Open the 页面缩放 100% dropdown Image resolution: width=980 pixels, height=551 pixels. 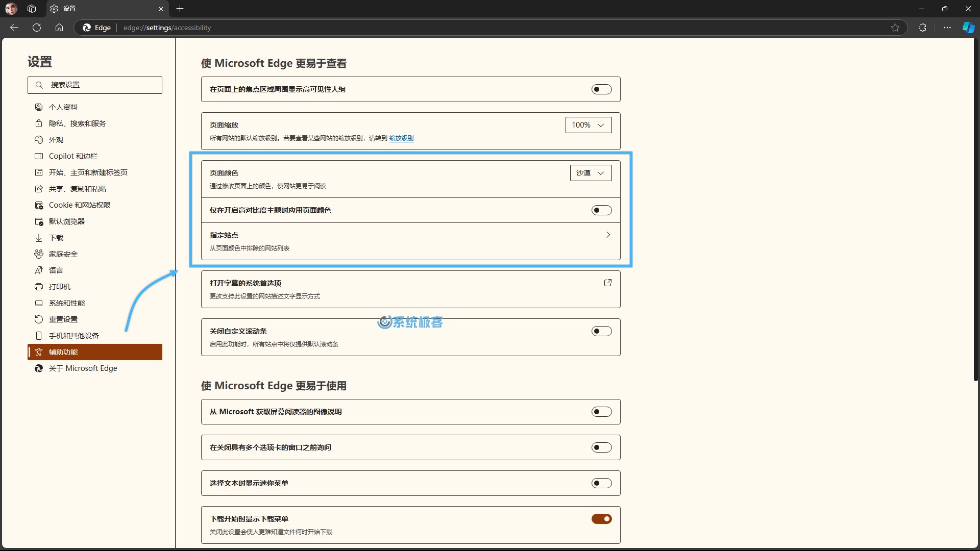click(x=589, y=125)
